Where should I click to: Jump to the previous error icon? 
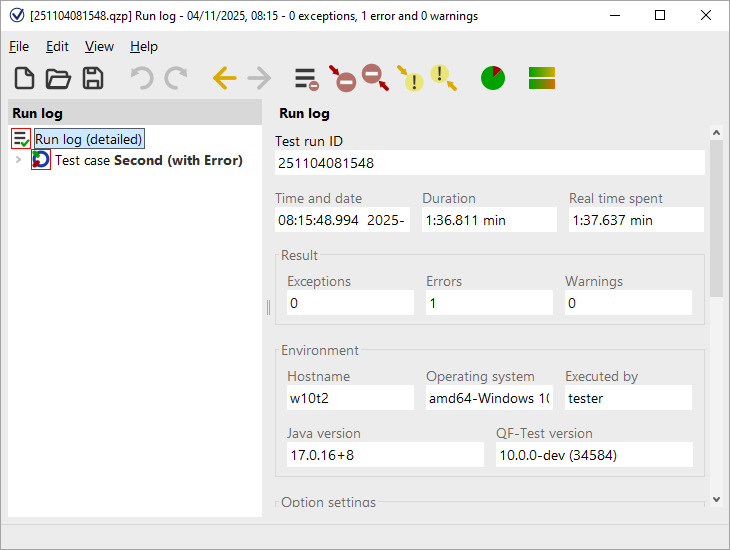(342, 78)
